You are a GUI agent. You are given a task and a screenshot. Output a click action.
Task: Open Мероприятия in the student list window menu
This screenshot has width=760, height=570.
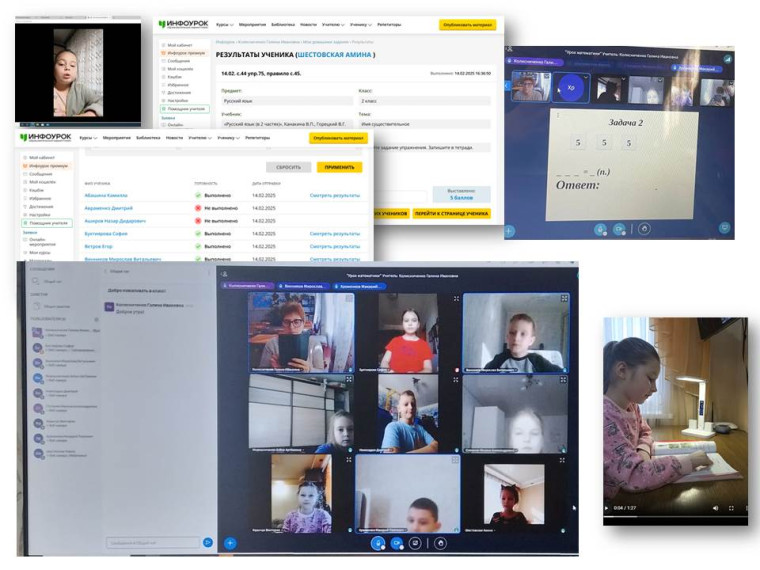coord(117,138)
